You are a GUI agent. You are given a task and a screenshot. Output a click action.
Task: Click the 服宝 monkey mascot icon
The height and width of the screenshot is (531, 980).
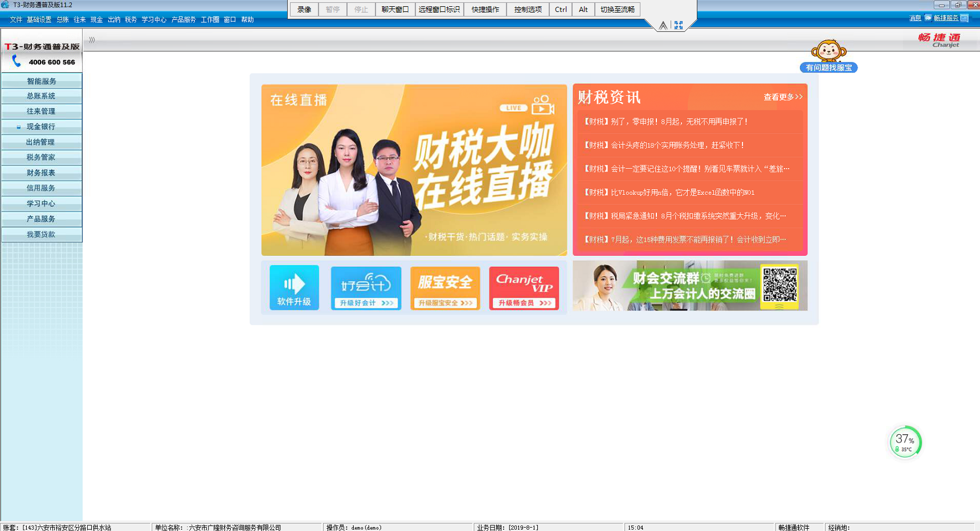click(828, 51)
